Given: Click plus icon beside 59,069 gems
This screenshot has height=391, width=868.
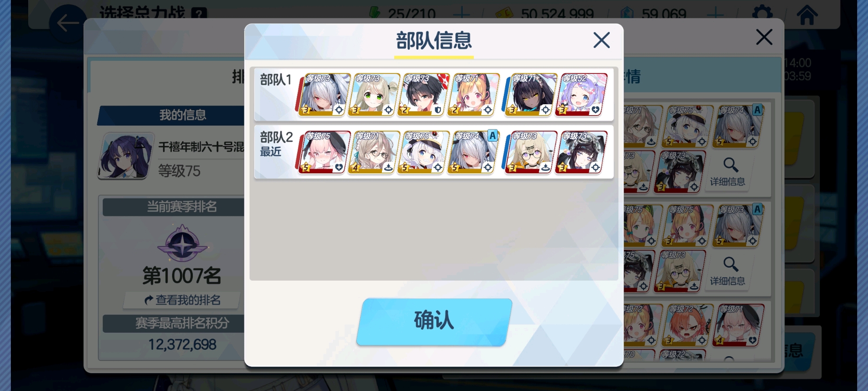Looking at the screenshot, I should (715, 13).
